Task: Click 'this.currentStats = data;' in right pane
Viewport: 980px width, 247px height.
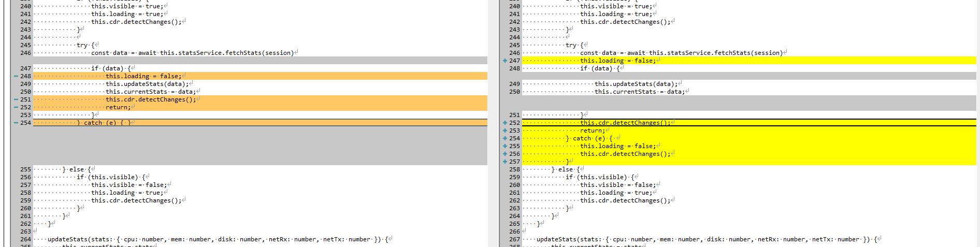Action: tap(640, 92)
